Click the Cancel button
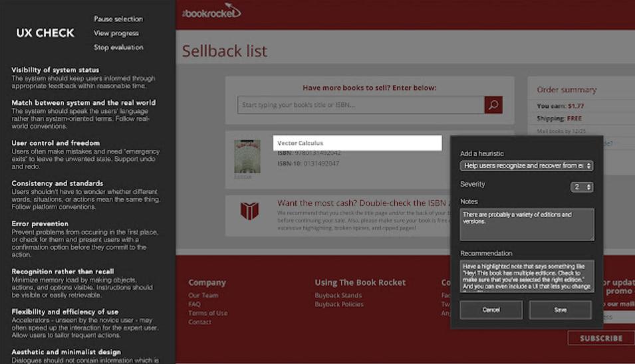Screen dimensions: 635x364 [x=491, y=310]
